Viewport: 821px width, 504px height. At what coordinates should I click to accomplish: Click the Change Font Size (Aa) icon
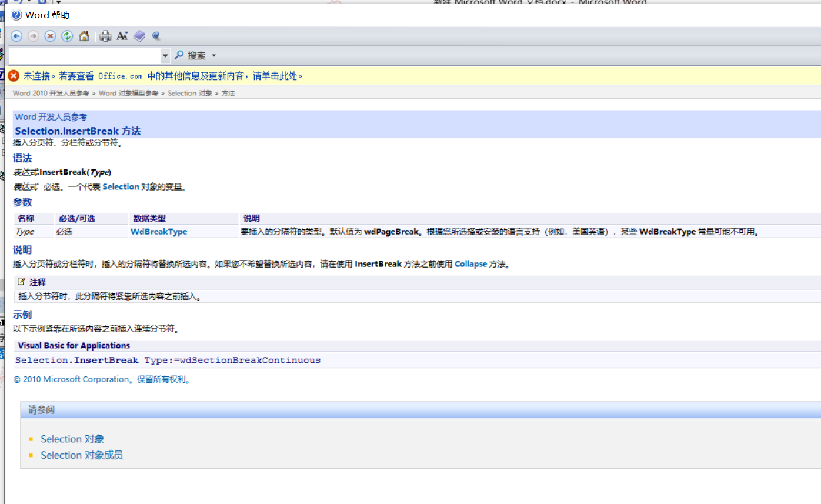(x=122, y=36)
